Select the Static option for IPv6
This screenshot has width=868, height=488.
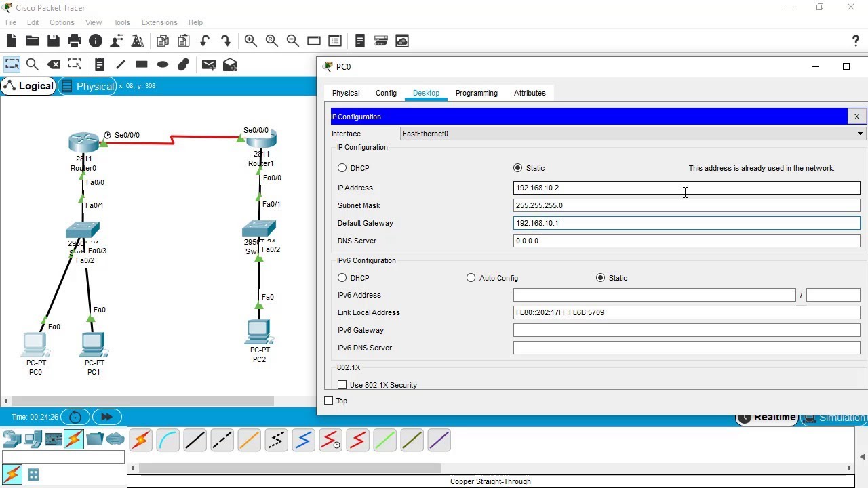(x=600, y=278)
